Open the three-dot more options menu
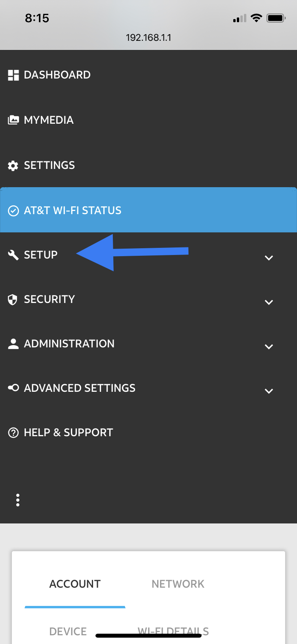 tap(18, 500)
